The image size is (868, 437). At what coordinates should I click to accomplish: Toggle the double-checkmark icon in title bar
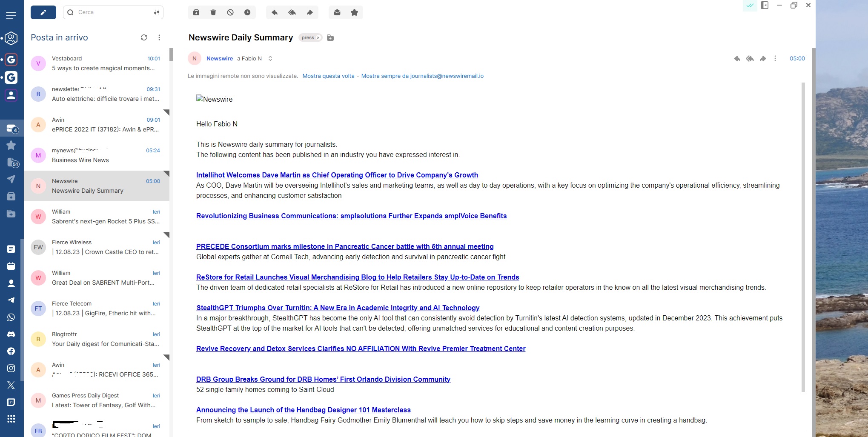[750, 6]
